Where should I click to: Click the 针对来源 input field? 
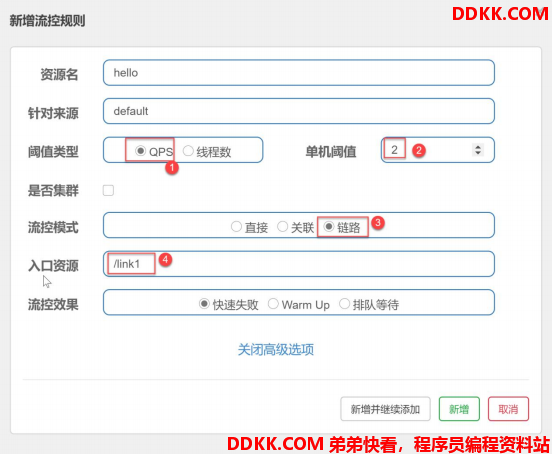[x=299, y=111]
